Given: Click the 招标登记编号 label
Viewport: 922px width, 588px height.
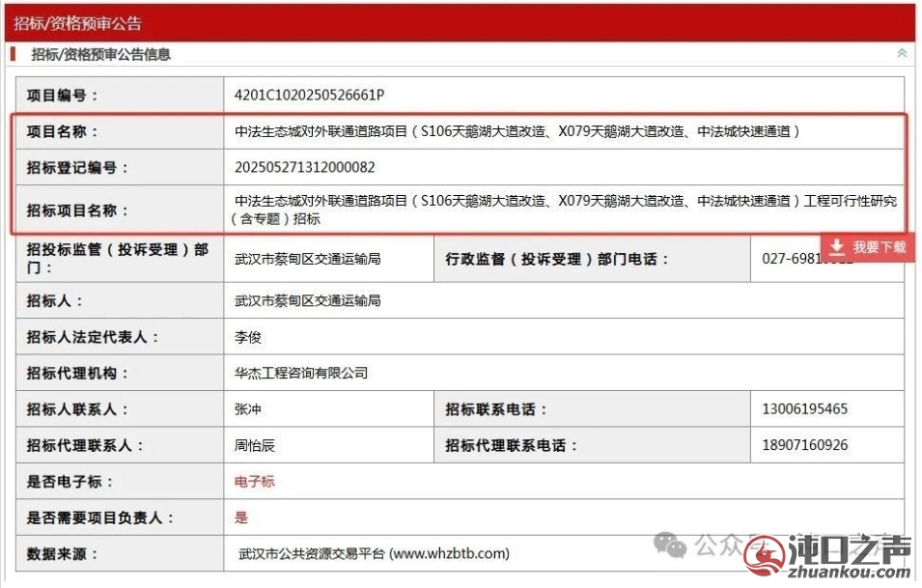Looking at the screenshot, I should click(x=77, y=168).
